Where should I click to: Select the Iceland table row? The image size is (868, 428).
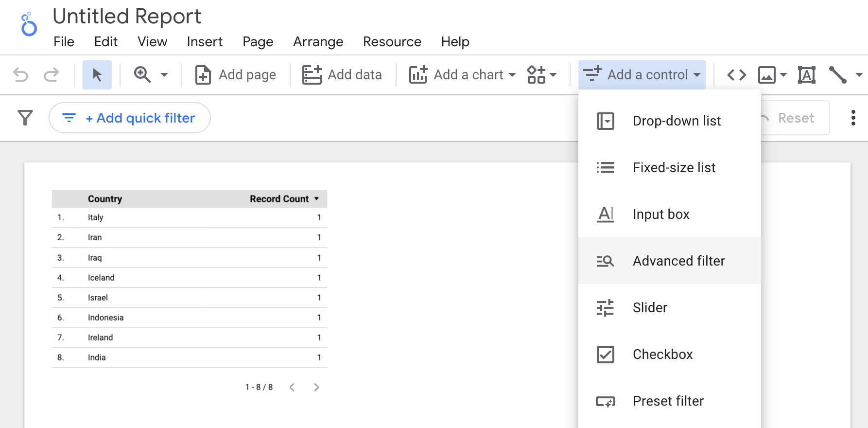(190, 278)
